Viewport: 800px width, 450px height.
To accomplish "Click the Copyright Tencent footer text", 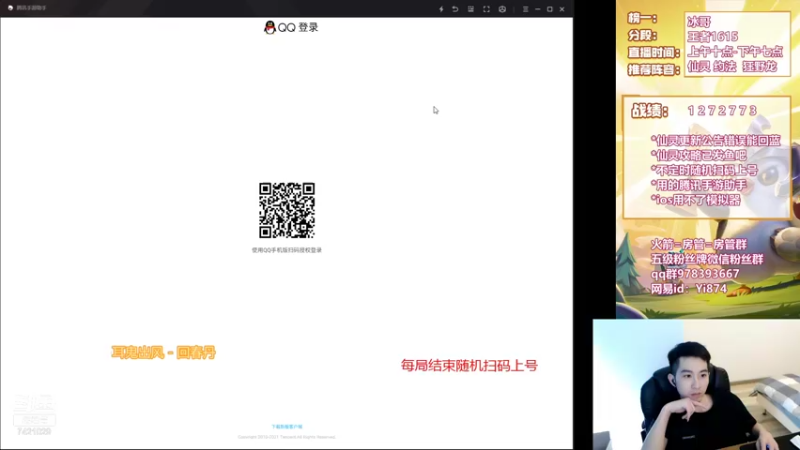I will (x=287, y=437).
